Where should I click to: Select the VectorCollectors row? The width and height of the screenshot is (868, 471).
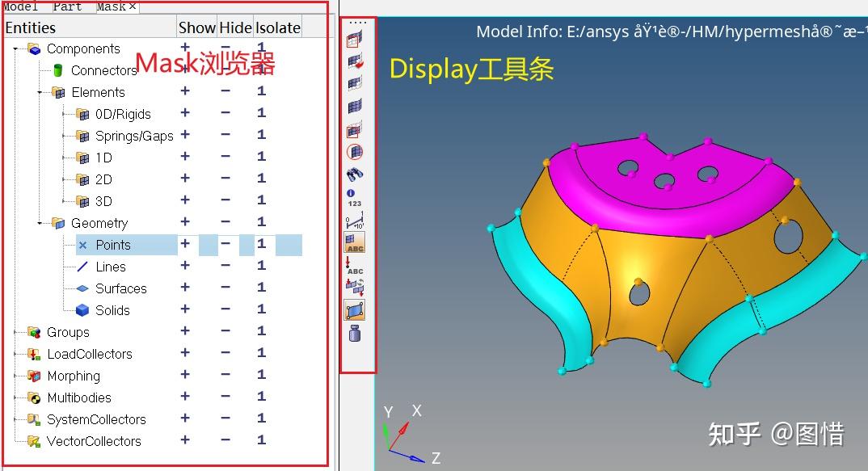coord(94,442)
